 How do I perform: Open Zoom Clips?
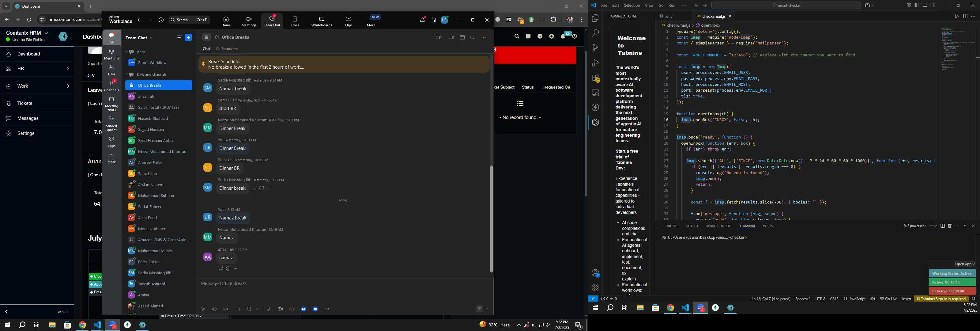click(349, 21)
